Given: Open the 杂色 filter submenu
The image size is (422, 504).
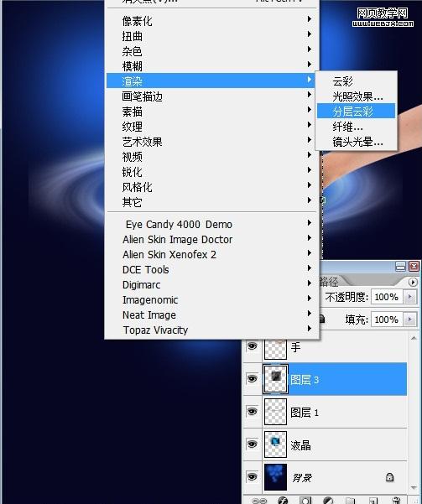Looking at the screenshot, I should (212, 51).
